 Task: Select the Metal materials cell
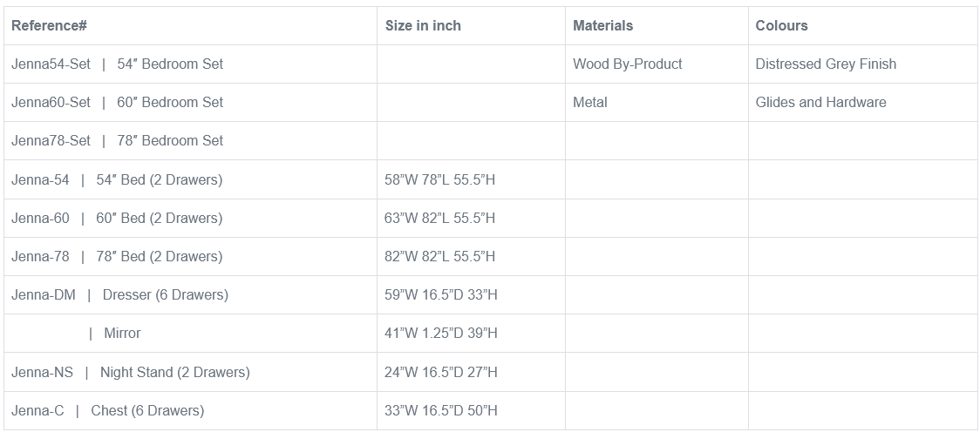click(x=590, y=102)
